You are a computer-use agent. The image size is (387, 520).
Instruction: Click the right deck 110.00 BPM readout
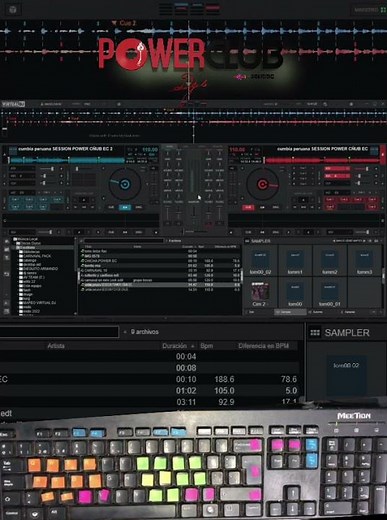(237, 149)
